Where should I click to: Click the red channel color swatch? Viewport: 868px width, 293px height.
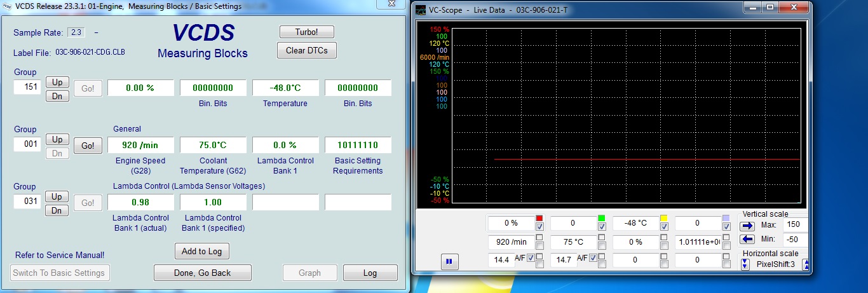[539, 218]
